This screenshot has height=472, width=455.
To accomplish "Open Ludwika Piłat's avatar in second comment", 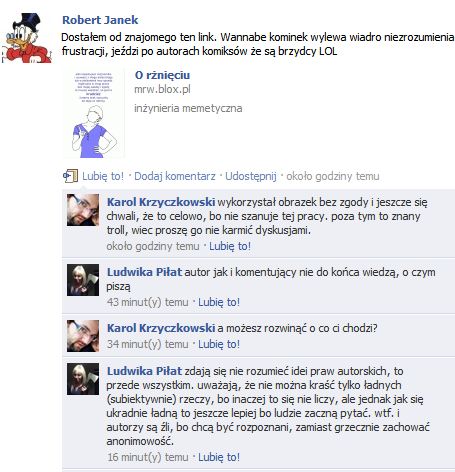I will [x=83, y=280].
